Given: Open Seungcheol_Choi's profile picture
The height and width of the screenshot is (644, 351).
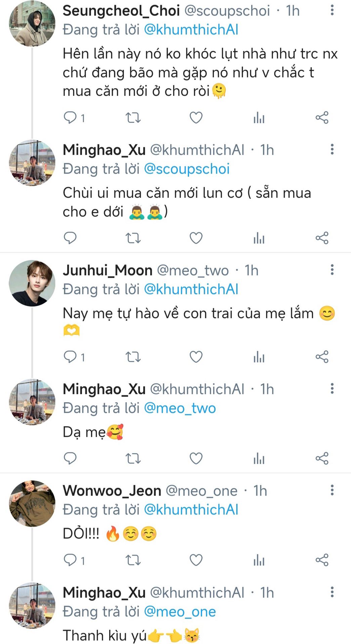Looking at the screenshot, I should point(32,23).
